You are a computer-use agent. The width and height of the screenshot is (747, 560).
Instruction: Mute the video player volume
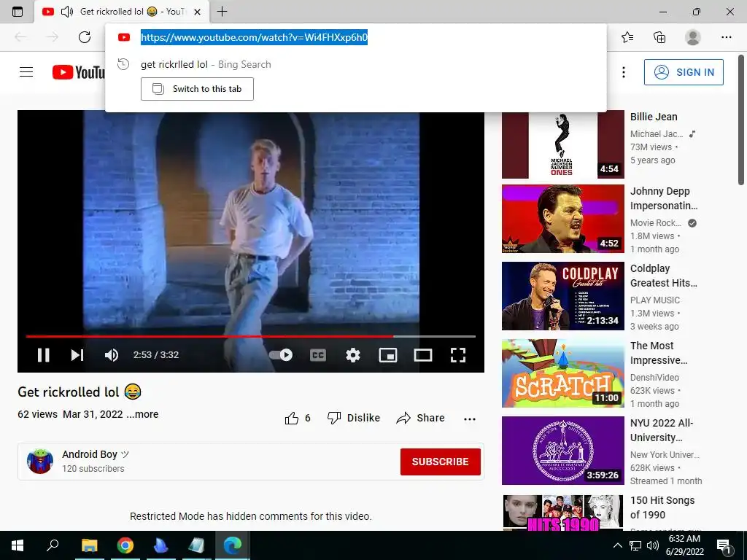tap(112, 355)
